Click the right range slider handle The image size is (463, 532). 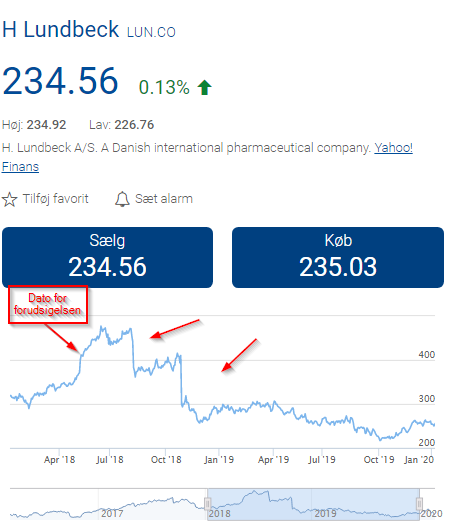click(419, 503)
